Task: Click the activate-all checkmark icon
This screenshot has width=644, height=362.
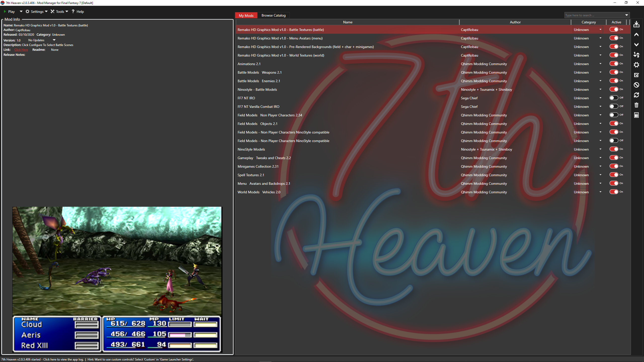Action: click(x=636, y=75)
